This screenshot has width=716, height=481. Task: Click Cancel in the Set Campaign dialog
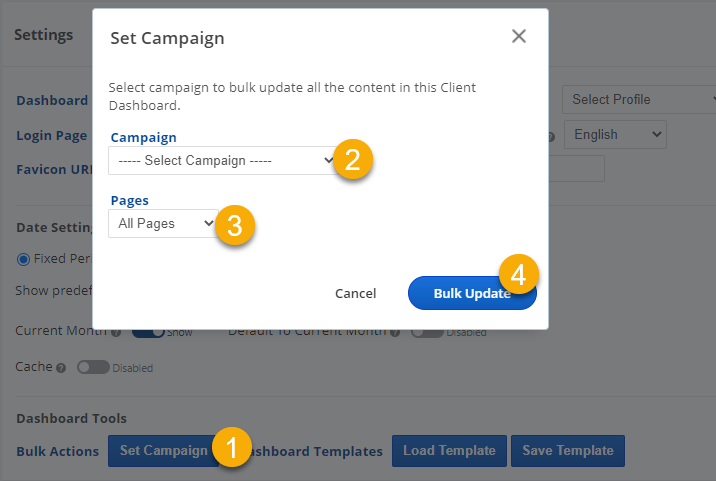pos(355,293)
